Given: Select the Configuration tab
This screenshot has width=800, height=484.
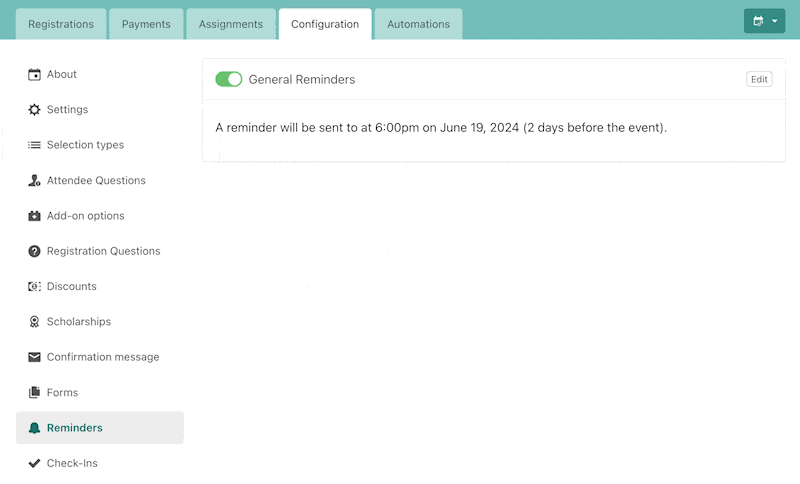Looking at the screenshot, I should [x=325, y=24].
